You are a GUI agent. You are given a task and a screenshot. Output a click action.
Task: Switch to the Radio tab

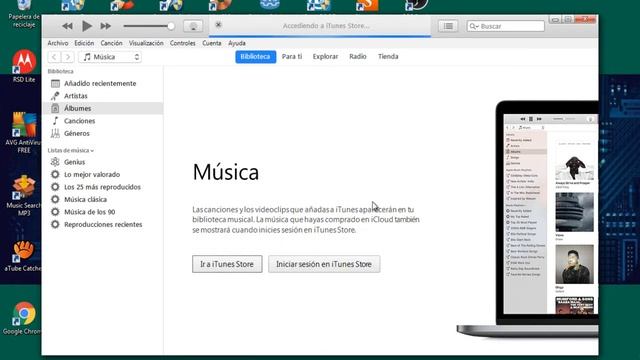pyautogui.click(x=358, y=57)
